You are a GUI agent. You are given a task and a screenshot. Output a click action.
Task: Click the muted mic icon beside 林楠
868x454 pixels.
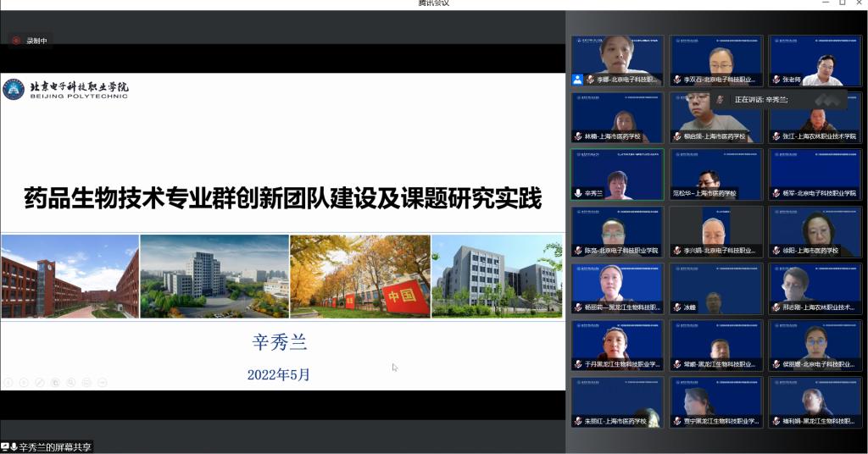tap(578, 136)
